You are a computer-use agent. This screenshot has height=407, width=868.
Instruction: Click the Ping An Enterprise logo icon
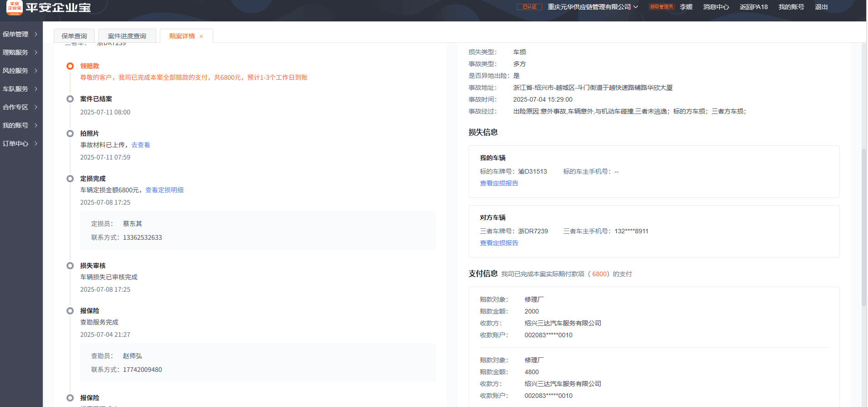pyautogui.click(x=14, y=7)
